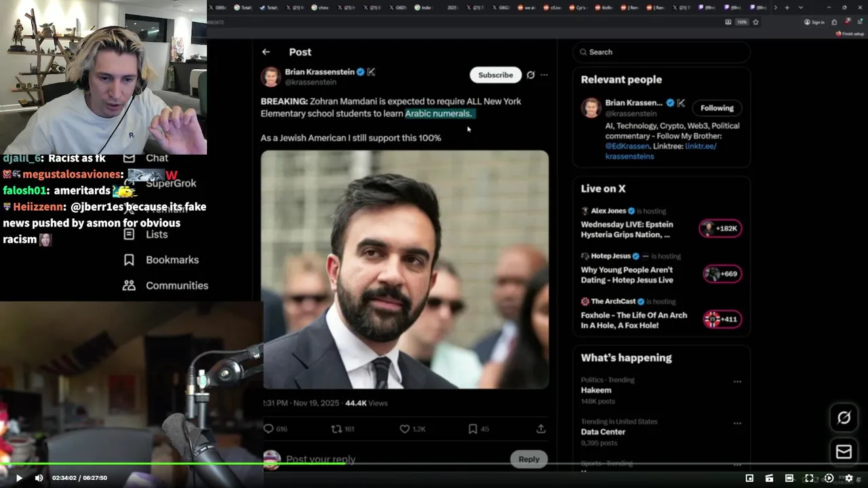Image resolution: width=868 pixels, height=488 pixels.
Task: Click Finish setup in the browser
Action: click(850, 33)
